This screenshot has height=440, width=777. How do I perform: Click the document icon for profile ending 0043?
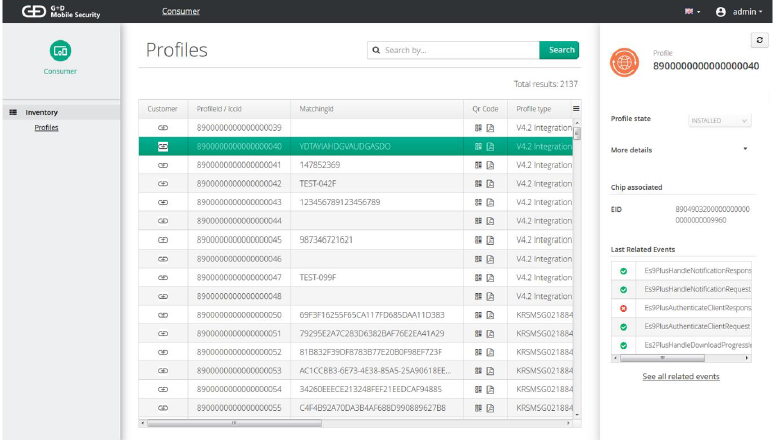pos(491,202)
